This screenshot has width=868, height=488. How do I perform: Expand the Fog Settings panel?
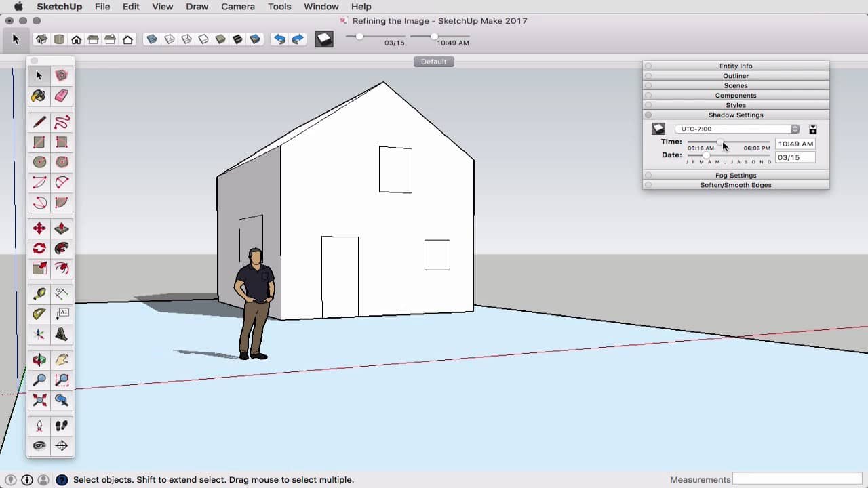[736, 176]
